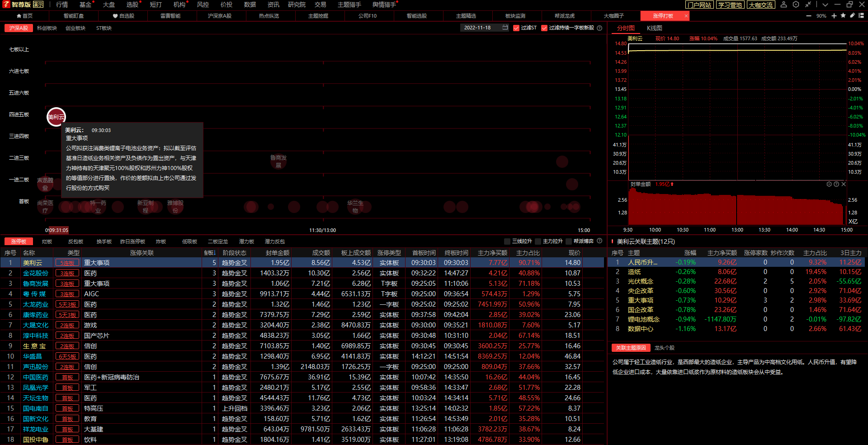The height and width of the screenshot is (445, 868).
Task: Click the 鲁商发展 bubble on chart
Action: [x=278, y=161]
